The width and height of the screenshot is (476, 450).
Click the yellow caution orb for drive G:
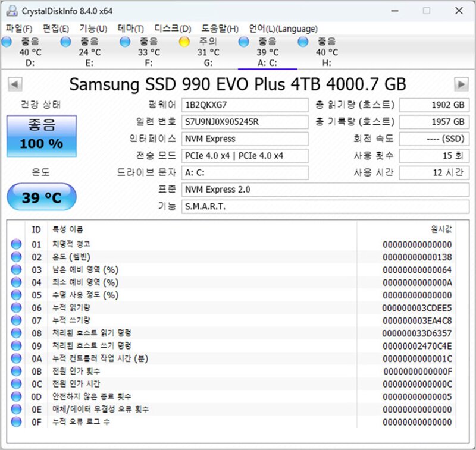pyautogui.click(x=184, y=42)
